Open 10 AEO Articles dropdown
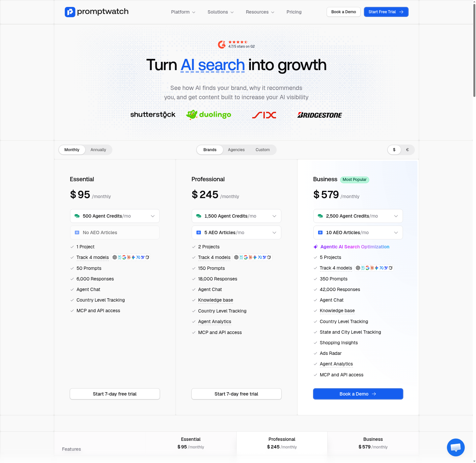This screenshot has height=463, width=476. pos(358,232)
